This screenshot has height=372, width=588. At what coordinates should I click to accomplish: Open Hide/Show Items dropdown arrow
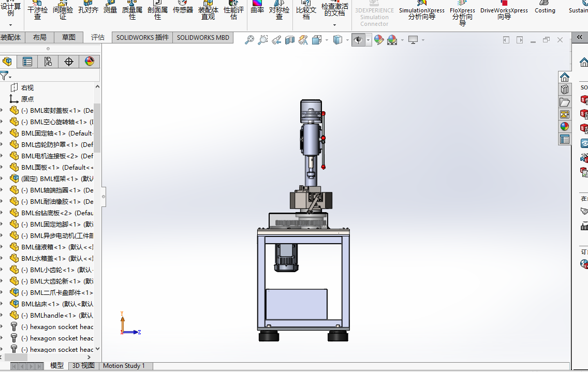coord(368,40)
